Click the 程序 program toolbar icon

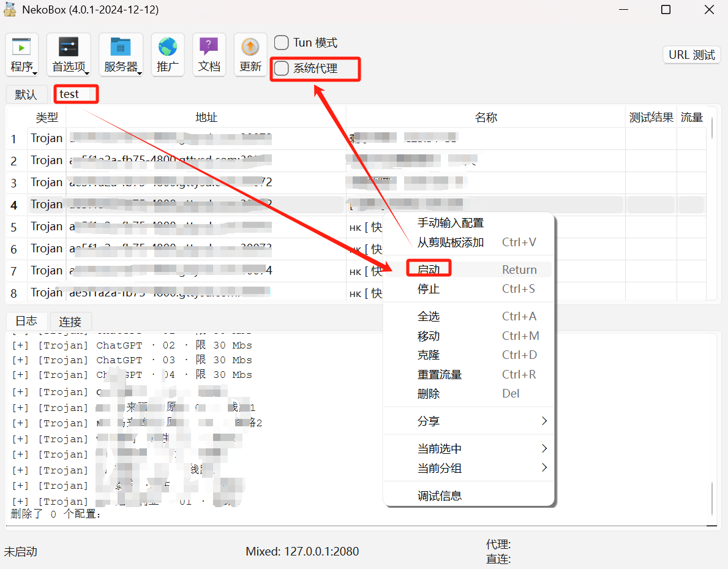click(22, 55)
